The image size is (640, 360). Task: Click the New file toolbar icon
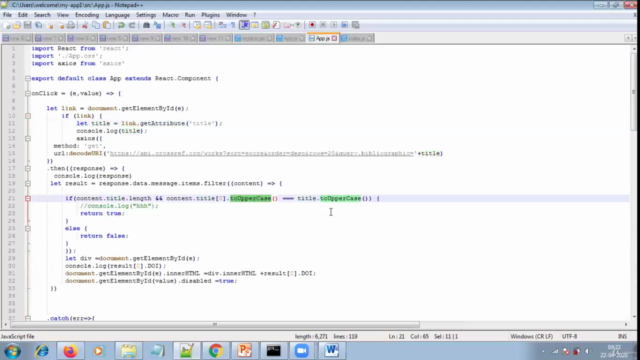tap(7, 25)
